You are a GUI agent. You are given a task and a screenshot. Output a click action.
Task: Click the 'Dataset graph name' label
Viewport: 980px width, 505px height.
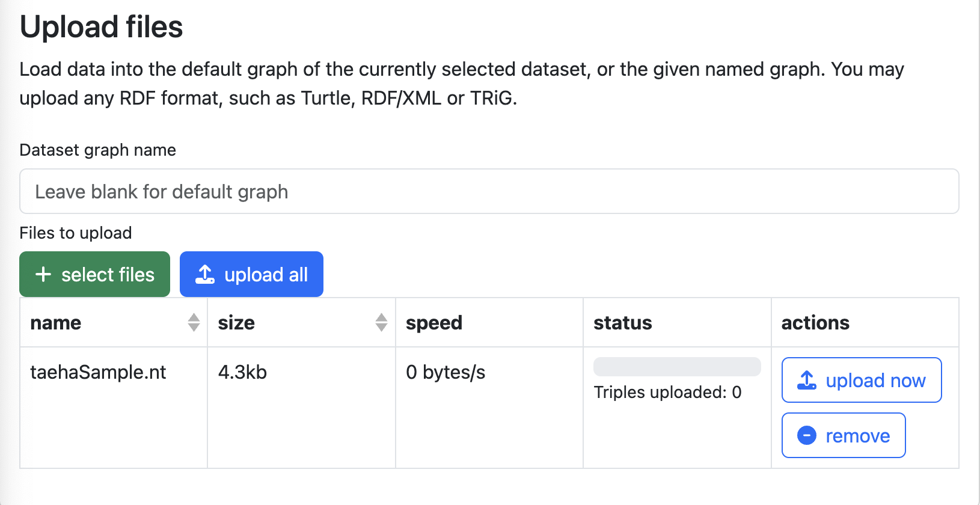click(x=98, y=150)
